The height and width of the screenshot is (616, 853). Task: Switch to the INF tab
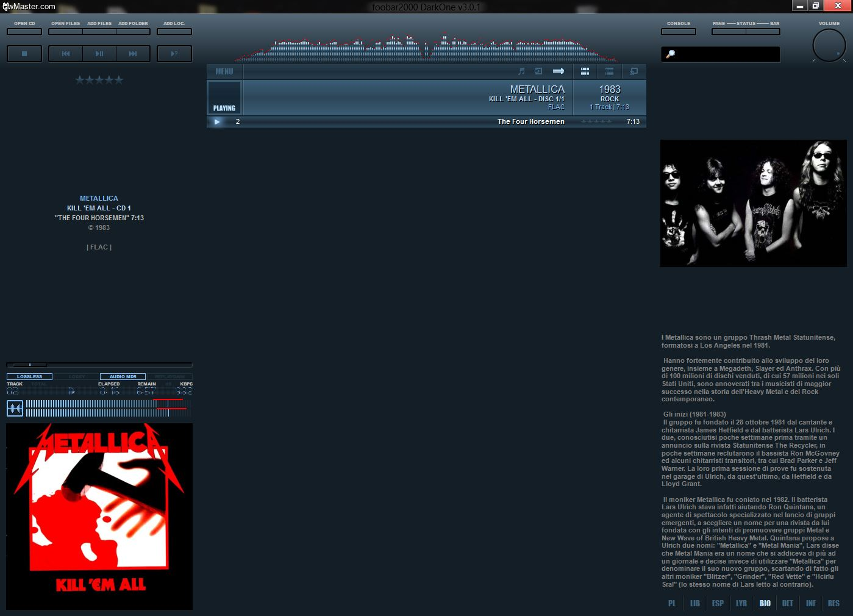pos(811,603)
